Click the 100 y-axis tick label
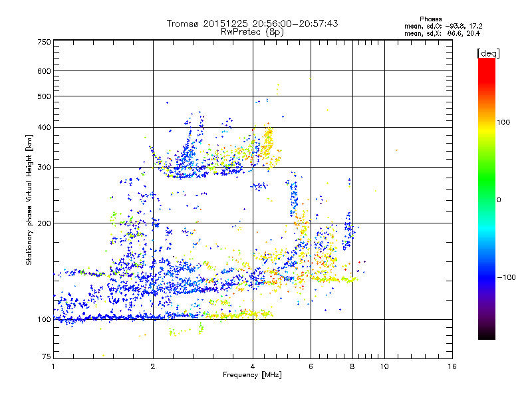Viewport: 532px width, 399px height. [44, 320]
